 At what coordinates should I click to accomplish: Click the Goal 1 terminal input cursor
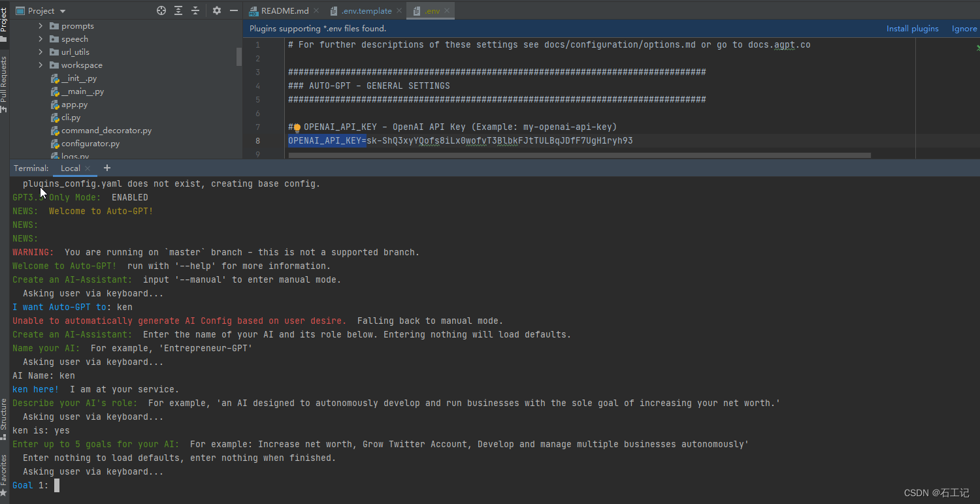point(57,485)
